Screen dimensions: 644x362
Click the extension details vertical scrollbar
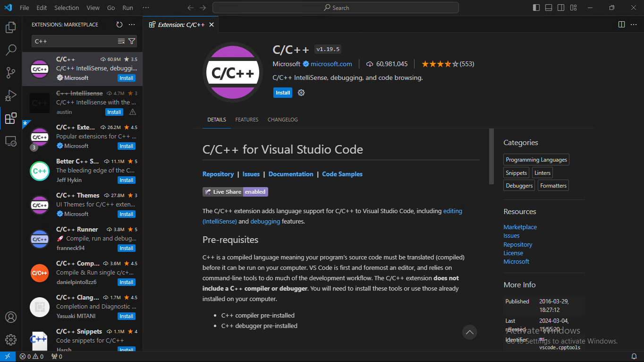491,156
